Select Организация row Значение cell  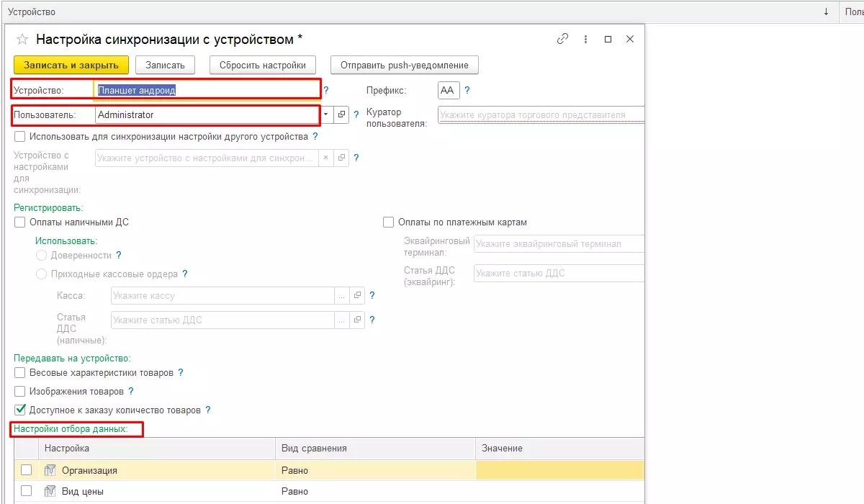[560, 470]
